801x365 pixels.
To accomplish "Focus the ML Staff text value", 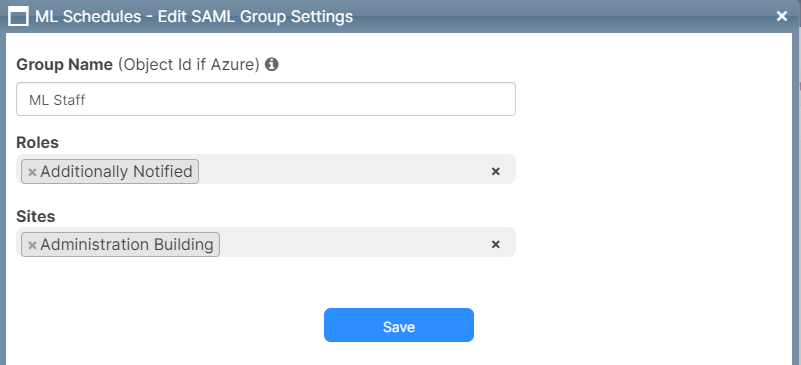I will click(x=57, y=100).
